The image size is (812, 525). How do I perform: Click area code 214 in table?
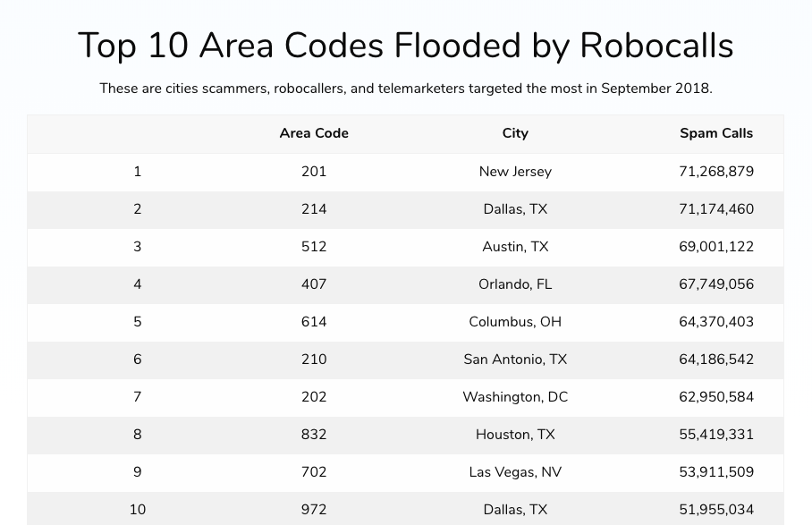pos(314,209)
